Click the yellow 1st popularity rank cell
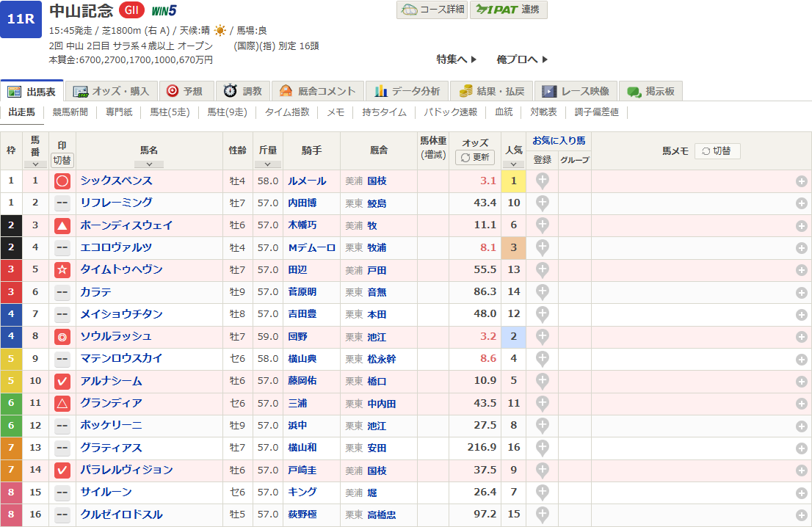 tap(513, 181)
